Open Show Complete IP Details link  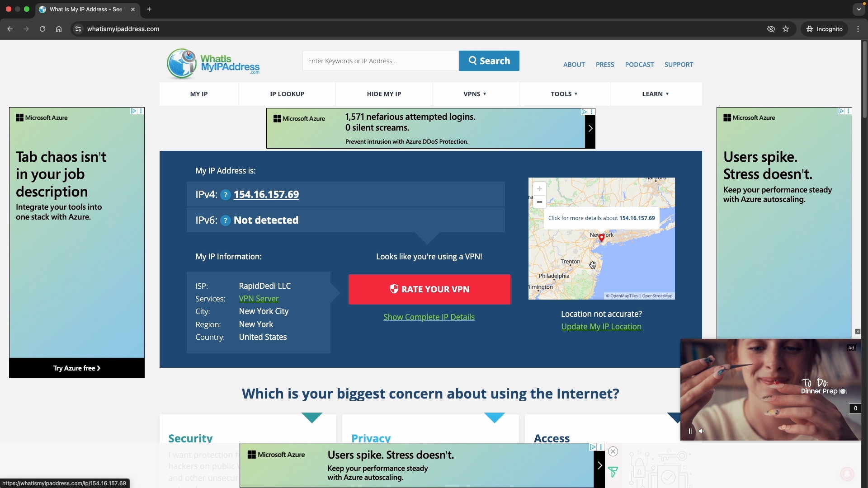click(x=429, y=317)
